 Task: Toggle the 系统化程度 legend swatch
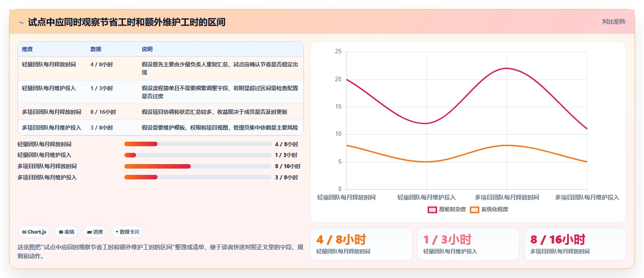click(x=474, y=209)
